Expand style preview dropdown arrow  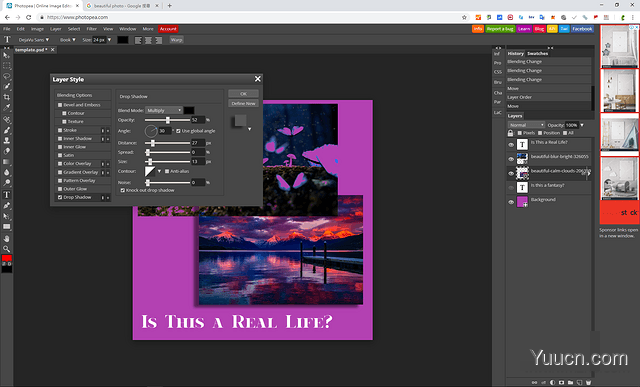pos(249,129)
